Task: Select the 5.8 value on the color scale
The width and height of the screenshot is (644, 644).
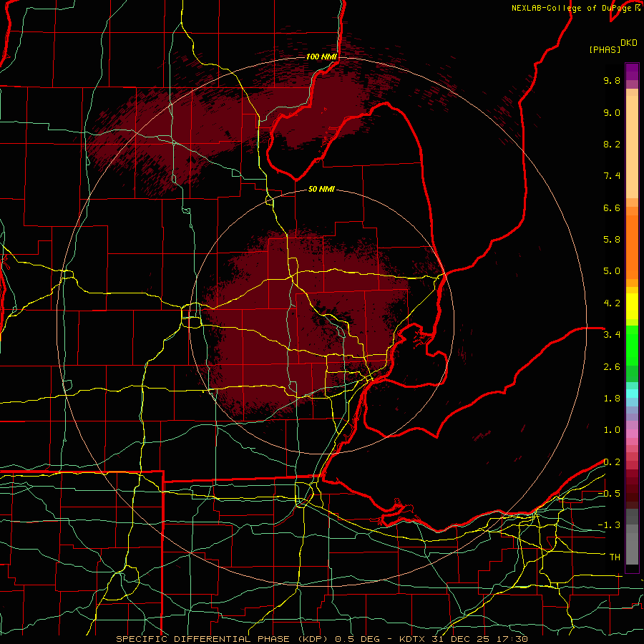Action: pos(612,240)
